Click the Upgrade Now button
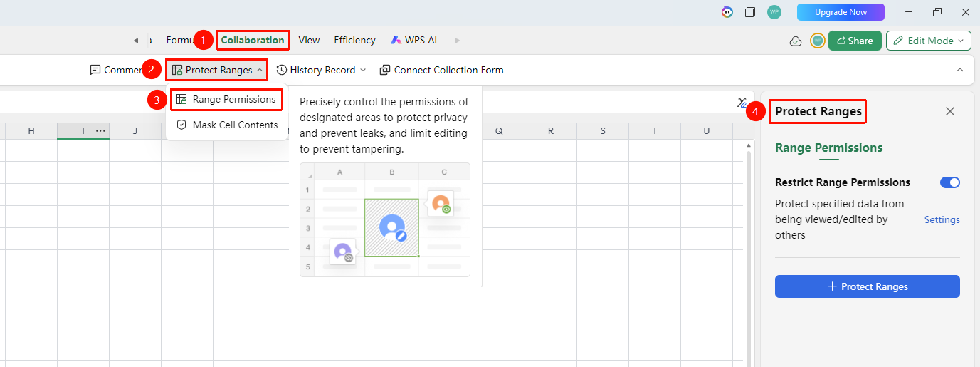Image resolution: width=980 pixels, height=367 pixels. (x=841, y=12)
